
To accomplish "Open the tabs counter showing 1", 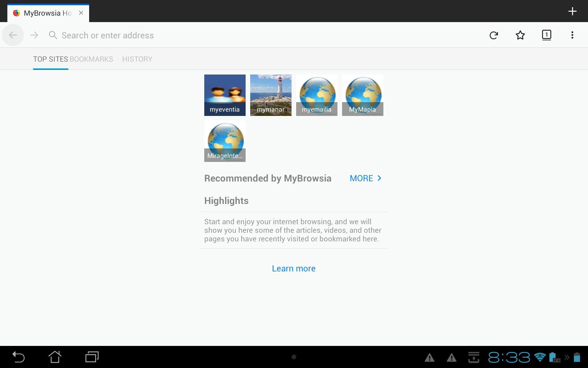I will click(547, 35).
